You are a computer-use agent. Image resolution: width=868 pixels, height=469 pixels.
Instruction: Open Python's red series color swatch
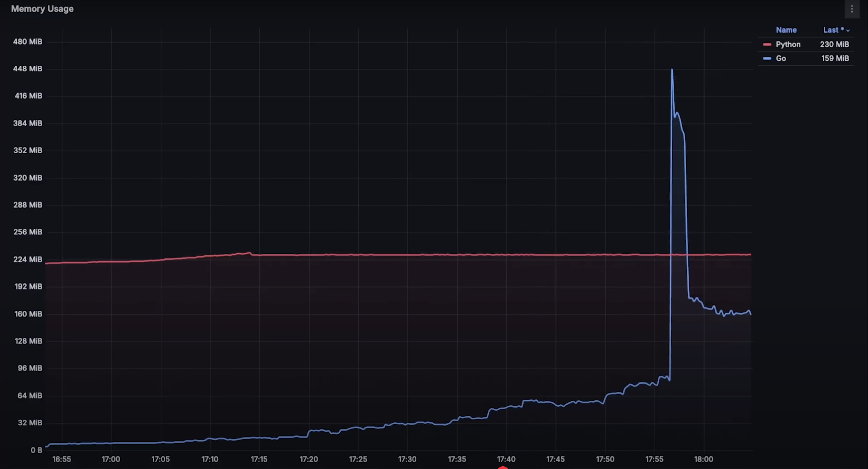[767, 44]
